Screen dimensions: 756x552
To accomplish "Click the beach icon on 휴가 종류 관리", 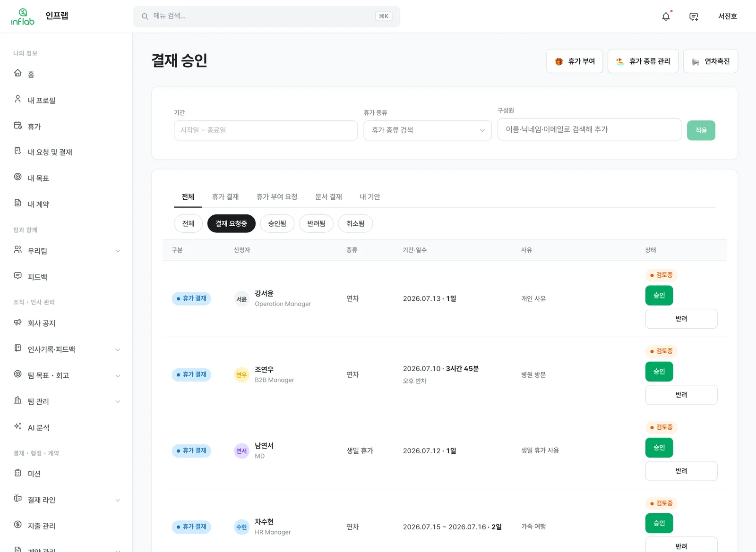I will 620,61.
